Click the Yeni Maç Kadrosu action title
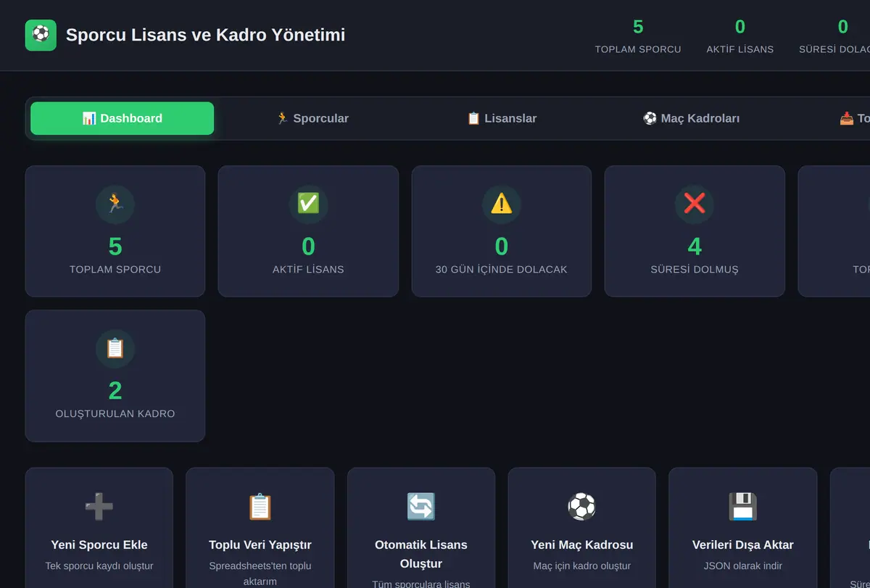Image resolution: width=870 pixels, height=588 pixels. (x=582, y=545)
